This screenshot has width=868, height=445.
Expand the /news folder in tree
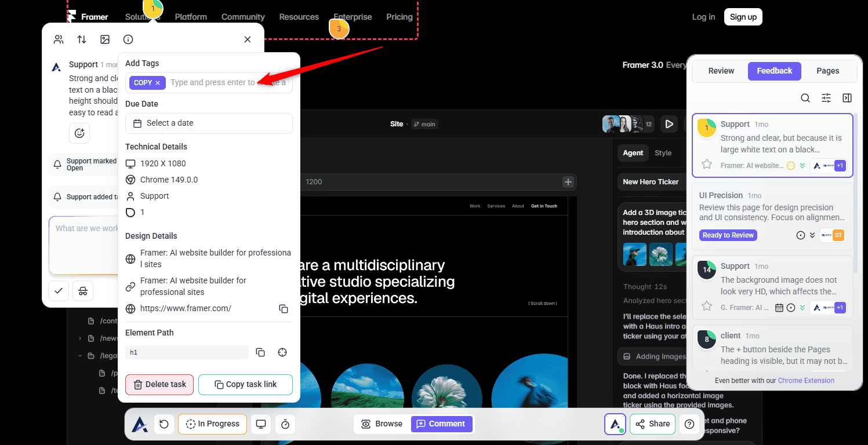(x=80, y=338)
